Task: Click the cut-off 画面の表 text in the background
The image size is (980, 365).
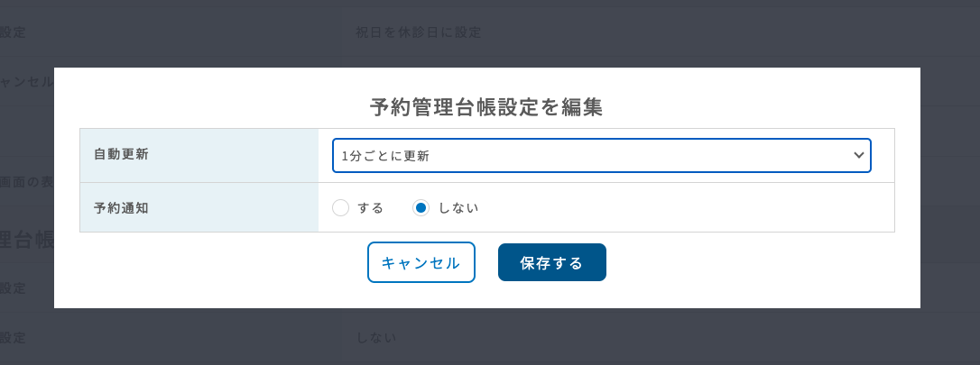Action: point(27,181)
